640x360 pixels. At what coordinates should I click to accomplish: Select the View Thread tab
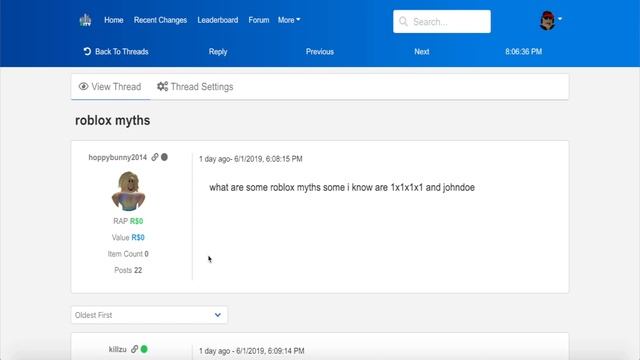coord(110,87)
